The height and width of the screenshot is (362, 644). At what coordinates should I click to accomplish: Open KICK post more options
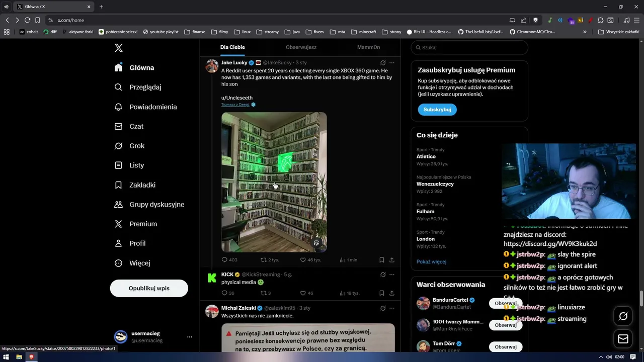pos(391,275)
